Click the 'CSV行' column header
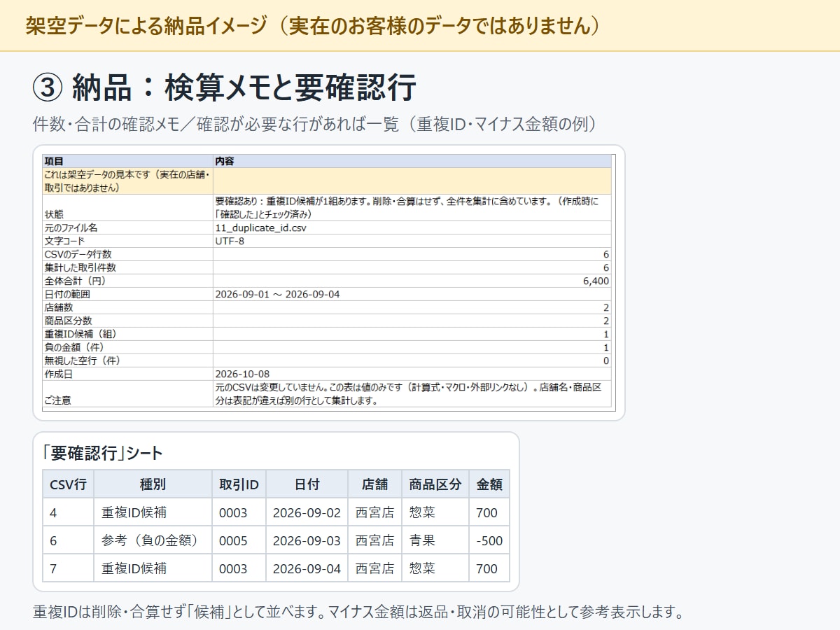Screen dimensions: 840x630 (68, 484)
